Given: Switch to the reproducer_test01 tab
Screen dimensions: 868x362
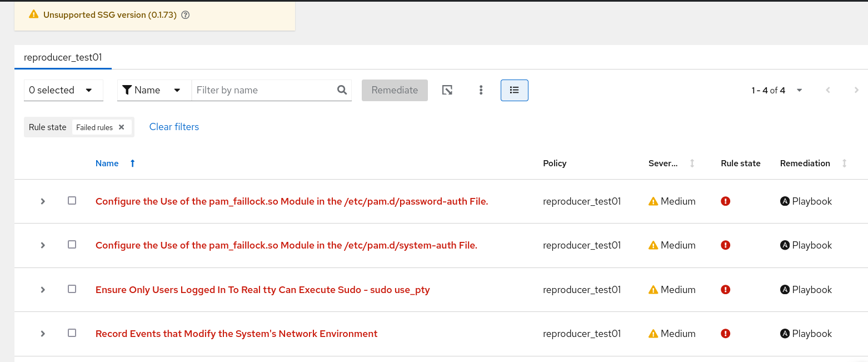Looking at the screenshot, I should pos(63,57).
